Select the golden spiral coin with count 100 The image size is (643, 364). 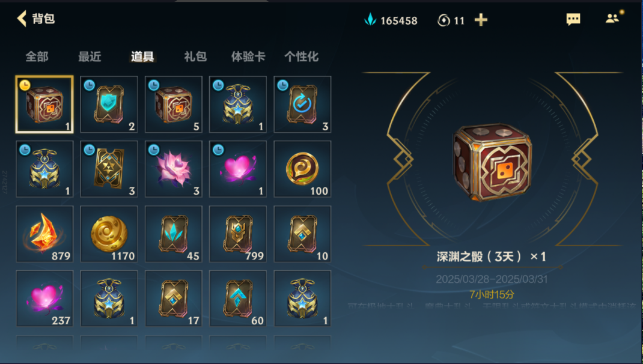[302, 169]
